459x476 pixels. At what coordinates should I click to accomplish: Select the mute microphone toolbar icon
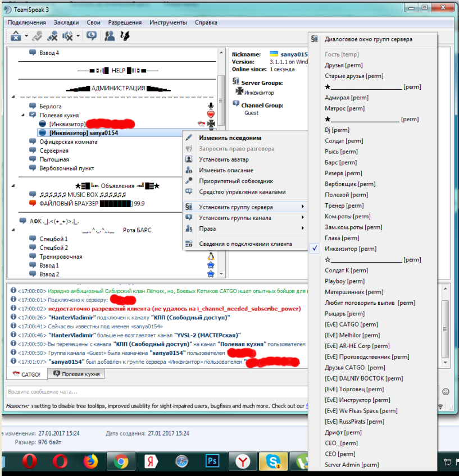click(53, 35)
